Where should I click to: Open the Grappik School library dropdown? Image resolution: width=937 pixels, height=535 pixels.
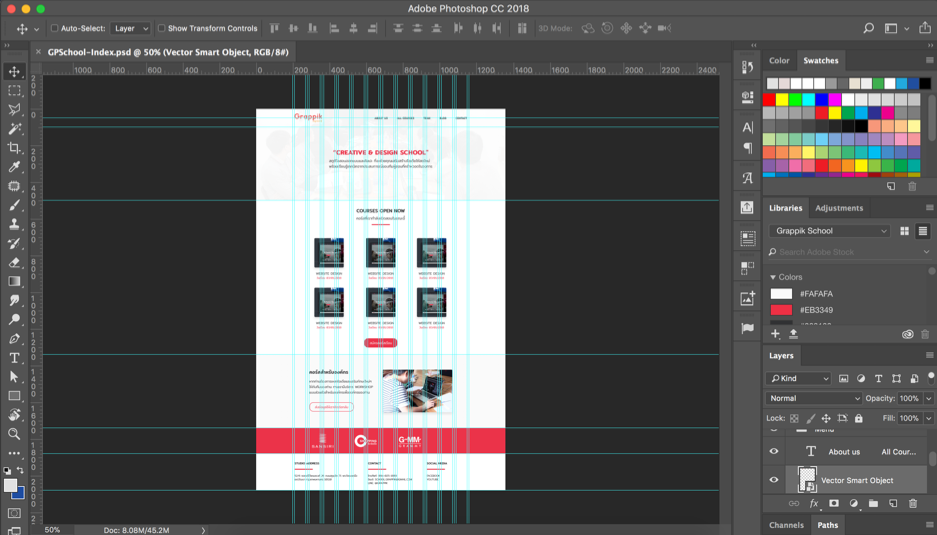(x=829, y=231)
